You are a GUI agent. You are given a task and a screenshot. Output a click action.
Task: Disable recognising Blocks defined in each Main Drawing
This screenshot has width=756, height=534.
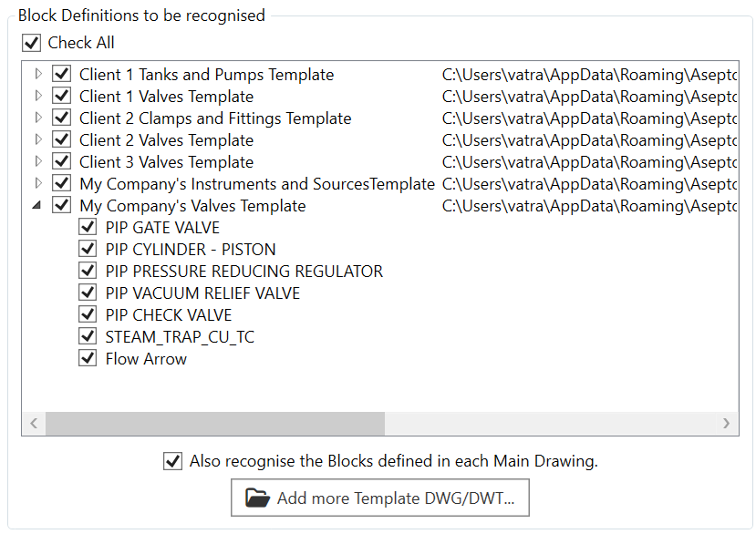(172, 461)
